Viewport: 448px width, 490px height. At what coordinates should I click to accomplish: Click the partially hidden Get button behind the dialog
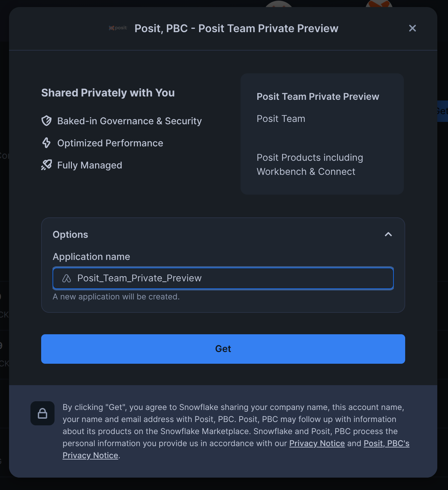pyautogui.click(x=442, y=111)
